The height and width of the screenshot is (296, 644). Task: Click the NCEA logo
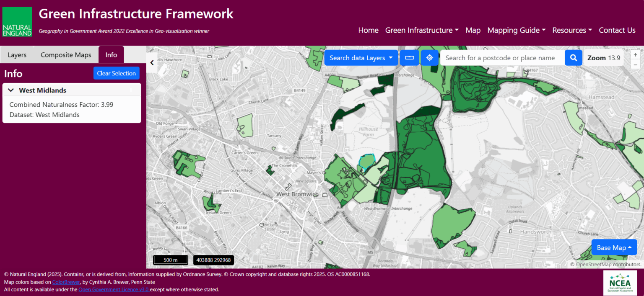pos(620,283)
